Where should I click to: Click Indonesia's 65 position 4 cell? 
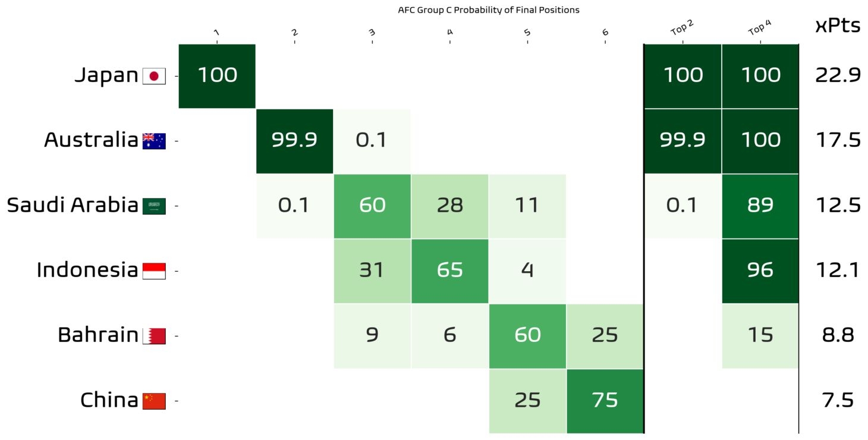tap(449, 271)
